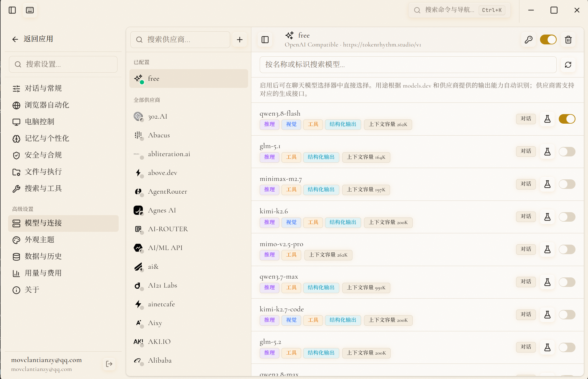
Task: Open 对话与常规 settings section
Action: (x=63, y=88)
